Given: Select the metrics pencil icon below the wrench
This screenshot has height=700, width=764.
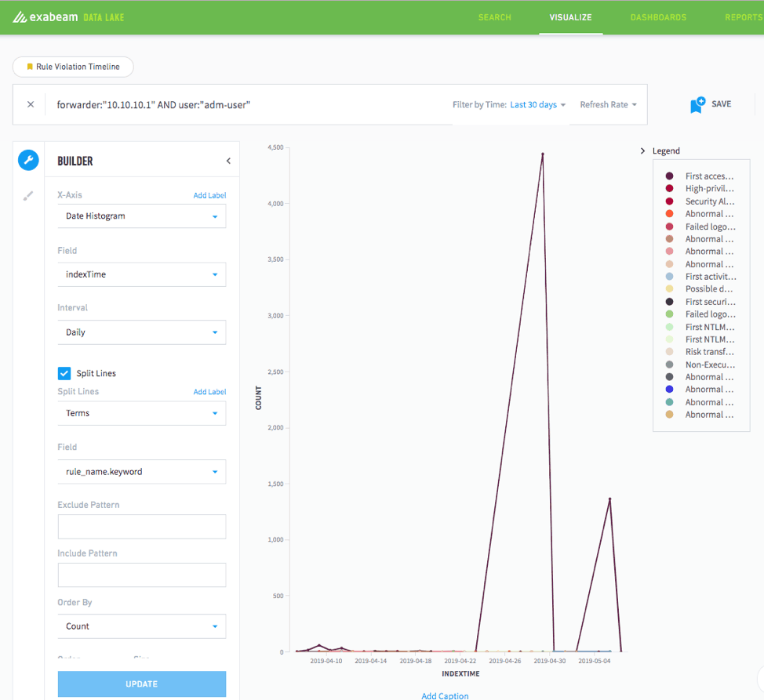Looking at the screenshot, I should coord(28,194).
